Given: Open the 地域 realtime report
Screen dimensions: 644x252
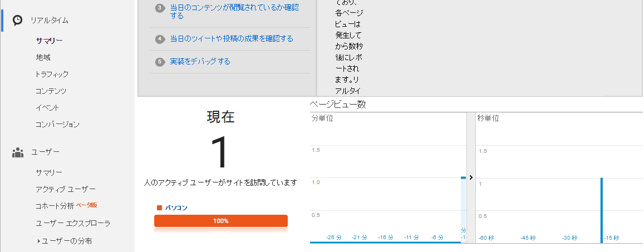Looking at the screenshot, I should tap(43, 57).
